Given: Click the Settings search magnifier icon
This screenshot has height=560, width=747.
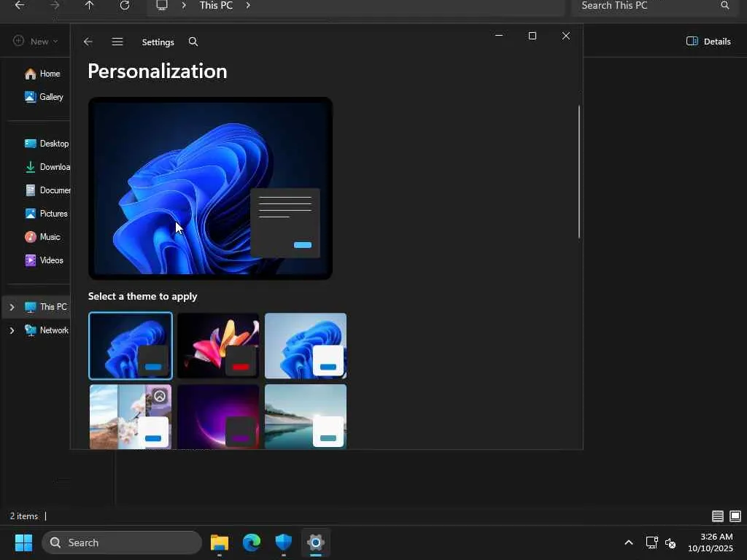Looking at the screenshot, I should [x=193, y=42].
